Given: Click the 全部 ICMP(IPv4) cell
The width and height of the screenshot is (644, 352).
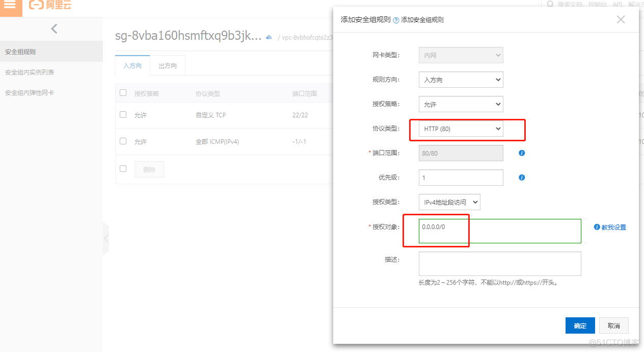Looking at the screenshot, I should pyautogui.click(x=217, y=142).
